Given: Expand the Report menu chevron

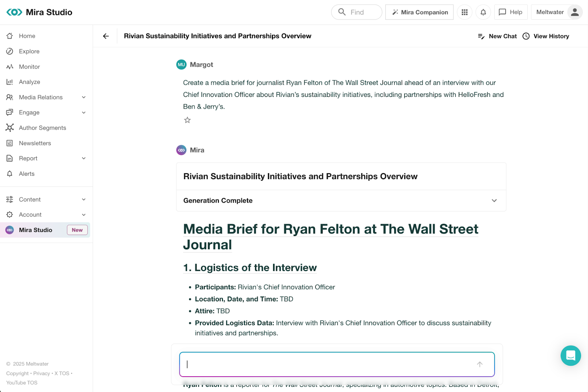Looking at the screenshot, I should [x=84, y=158].
